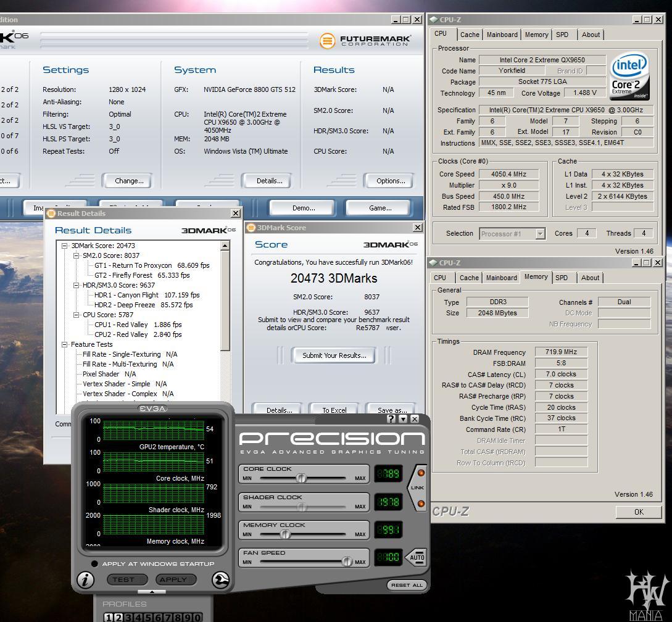
Task: Collapse the Feature Tests tree node
Action: [x=64, y=344]
